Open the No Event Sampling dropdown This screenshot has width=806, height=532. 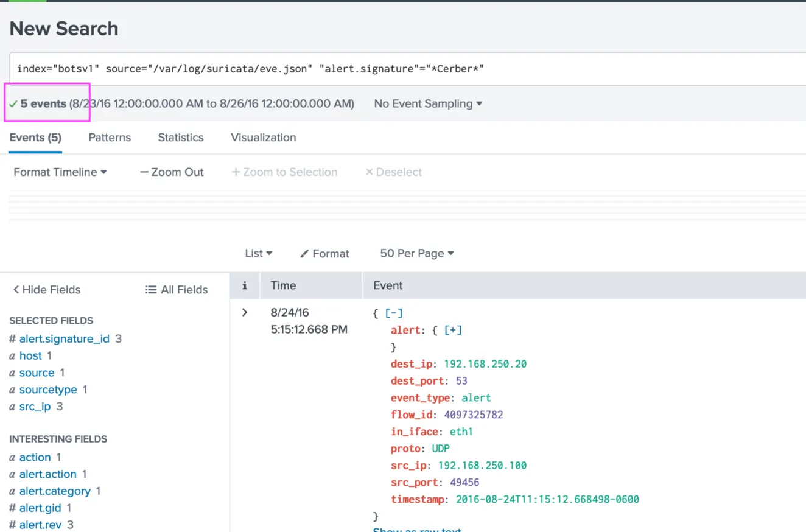tap(428, 103)
